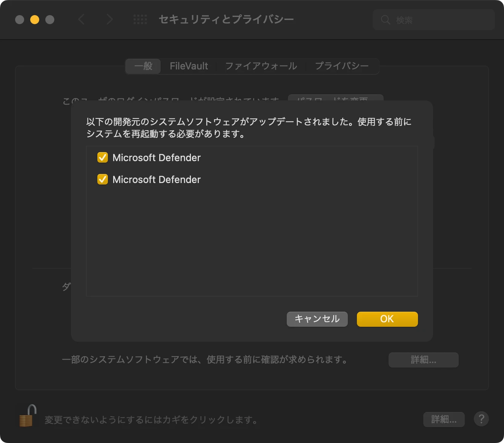Close the セキュリティとプライバシー window

coord(20,20)
